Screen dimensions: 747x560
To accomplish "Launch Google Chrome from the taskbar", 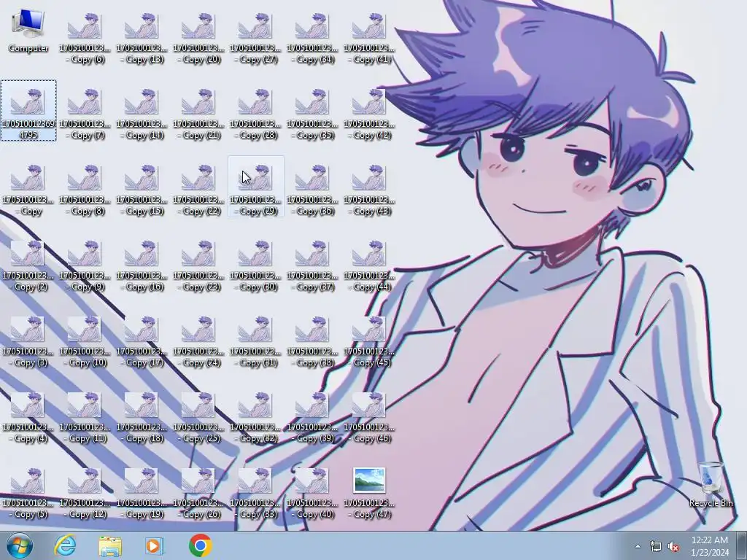I will pyautogui.click(x=200, y=545).
